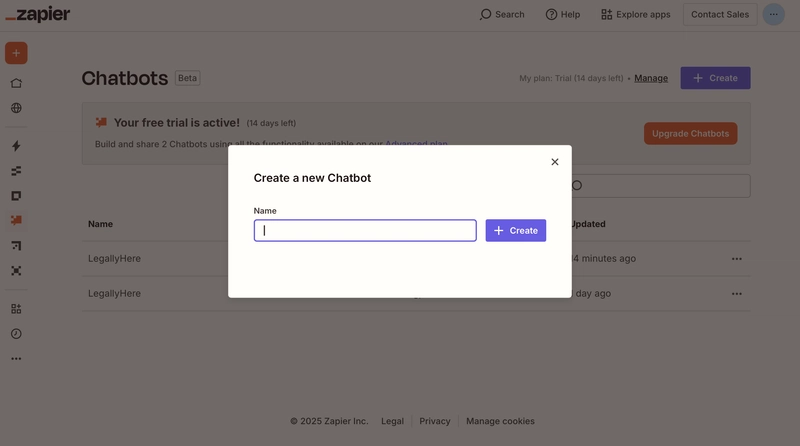The width and height of the screenshot is (800, 446).
Task: Open the sidebar More ellipsis icon
Action: pyautogui.click(x=16, y=359)
